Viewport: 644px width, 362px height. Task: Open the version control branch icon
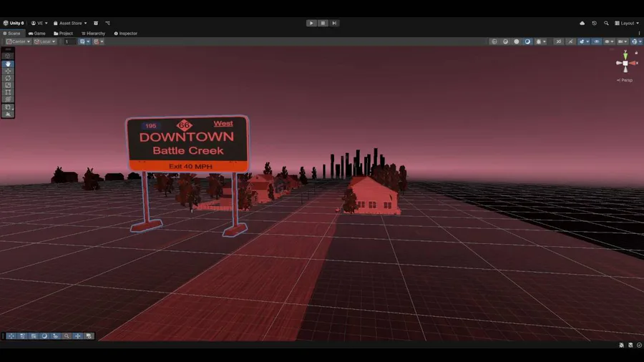(x=107, y=23)
